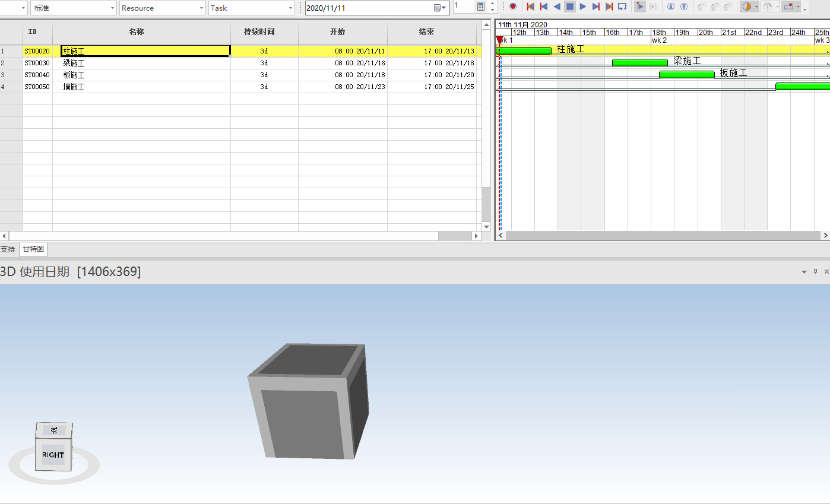Play the simulation forward
830x504 pixels.
pyautogui.click(x=583, y=7)
